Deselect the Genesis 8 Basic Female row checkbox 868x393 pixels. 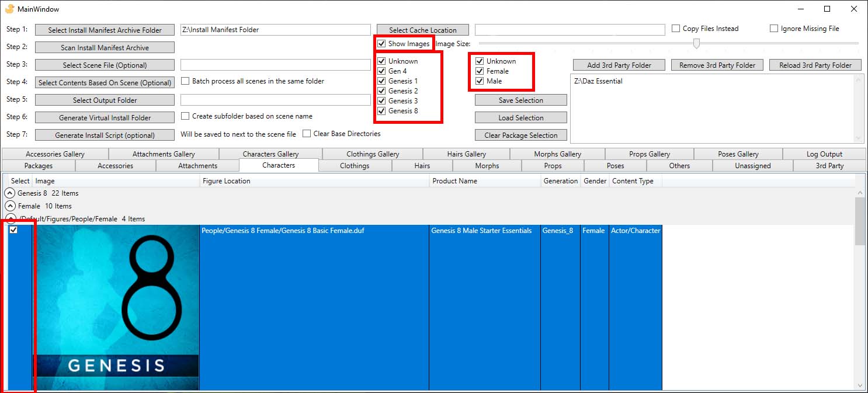(x=13, y=230)
